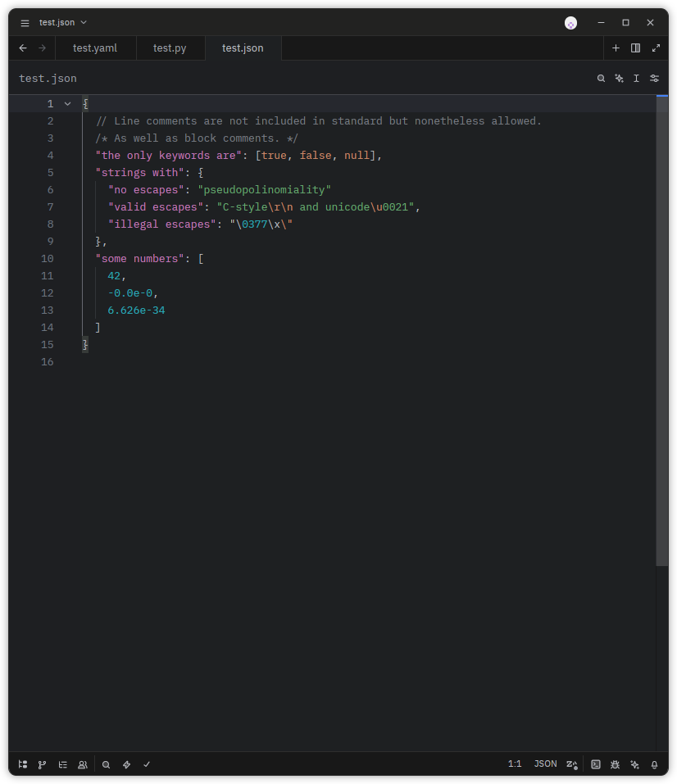Click the "pseudopolinomiality" string value
677x784 pixels.
[x=264, y=190]
